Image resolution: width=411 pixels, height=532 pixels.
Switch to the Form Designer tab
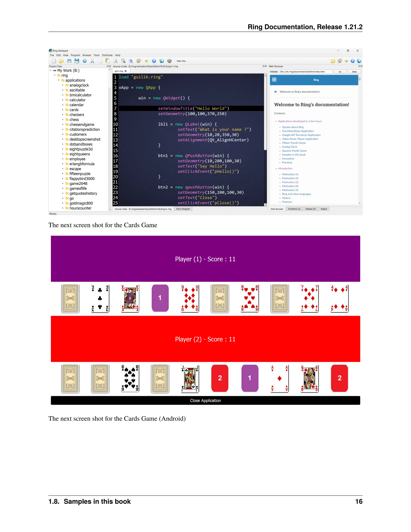[x=183, y=209]
